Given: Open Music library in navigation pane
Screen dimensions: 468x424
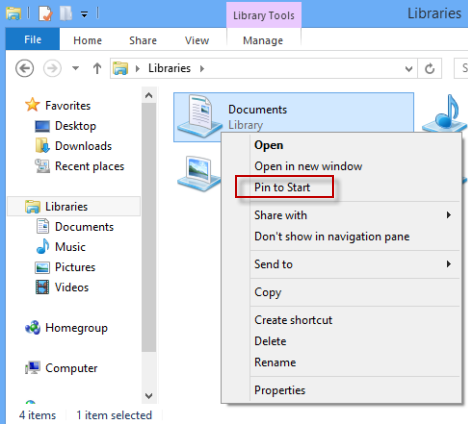Looking at the screenshot, I should coord(70,247).
